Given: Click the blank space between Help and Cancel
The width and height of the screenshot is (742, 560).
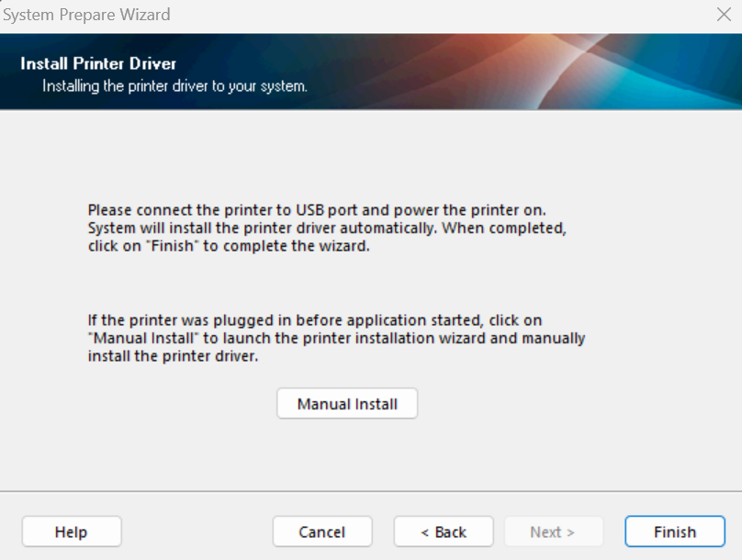Looking at the screenshot, I should [197, 532].
